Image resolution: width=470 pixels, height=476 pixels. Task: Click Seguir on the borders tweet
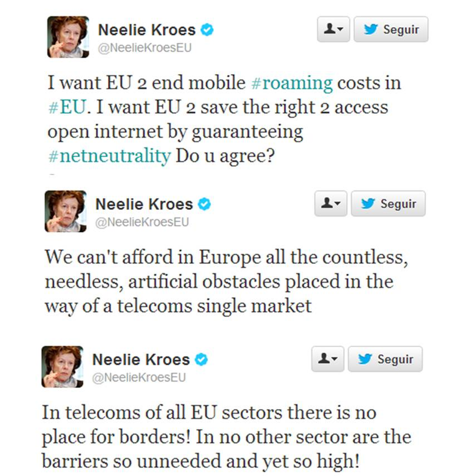click(x=385, y=359)
